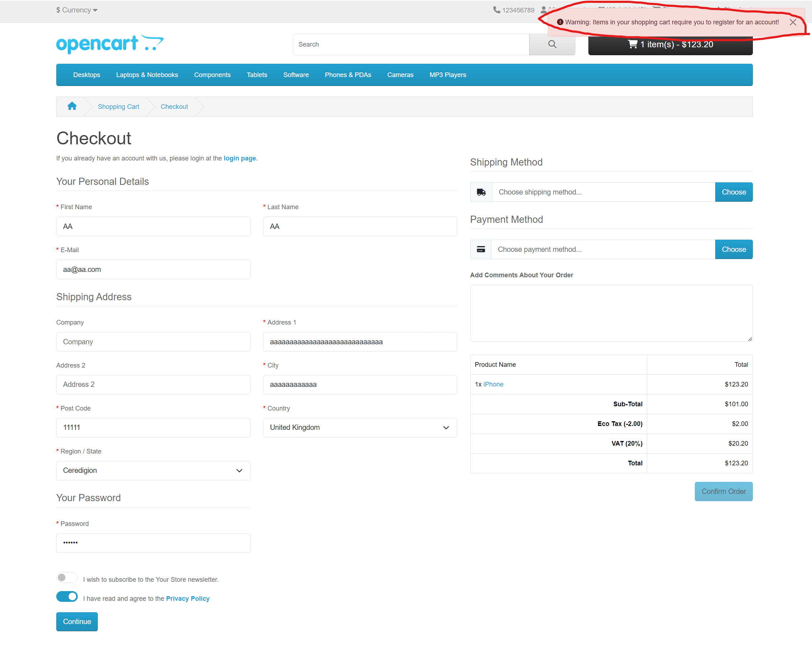
Task: Click the Choose payment method field
Action: click(x=603, y=250)
